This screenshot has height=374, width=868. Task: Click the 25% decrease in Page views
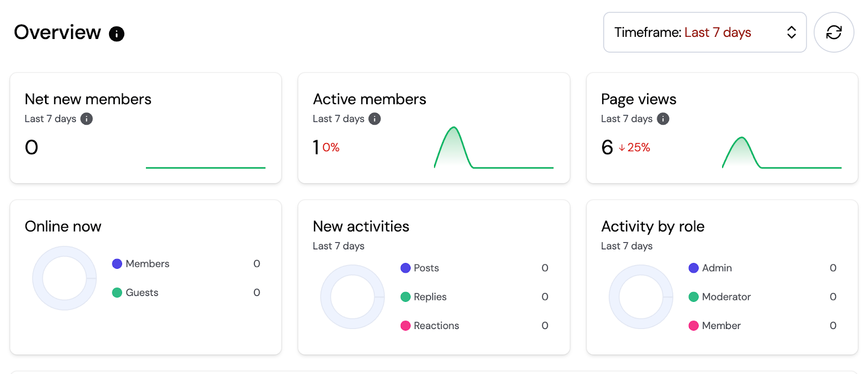639,147
